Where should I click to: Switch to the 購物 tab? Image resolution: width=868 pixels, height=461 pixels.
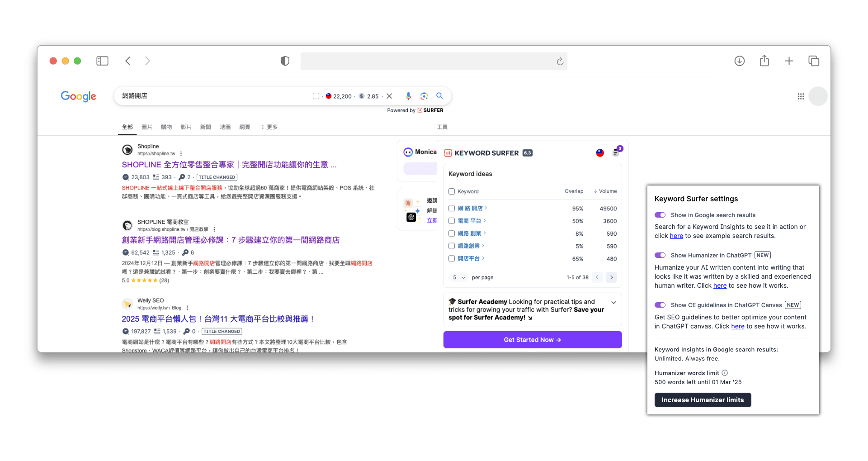166,127
